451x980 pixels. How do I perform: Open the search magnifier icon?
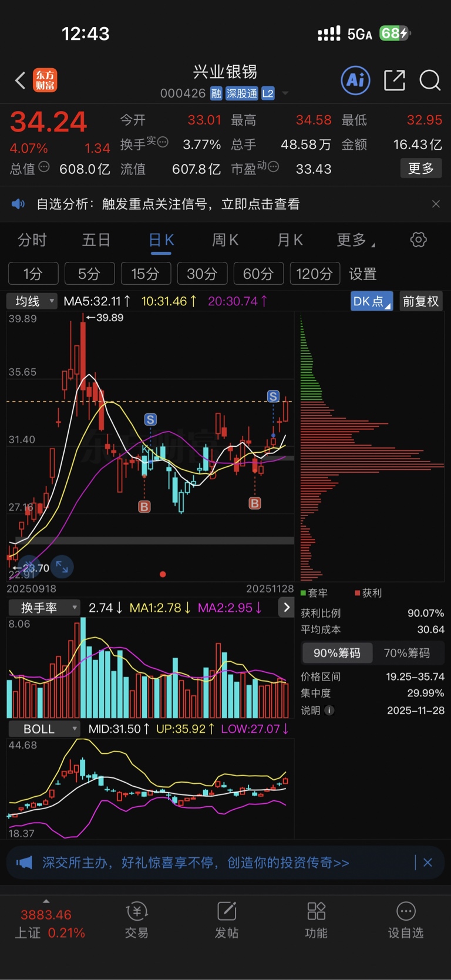click(x=430, y=80)
